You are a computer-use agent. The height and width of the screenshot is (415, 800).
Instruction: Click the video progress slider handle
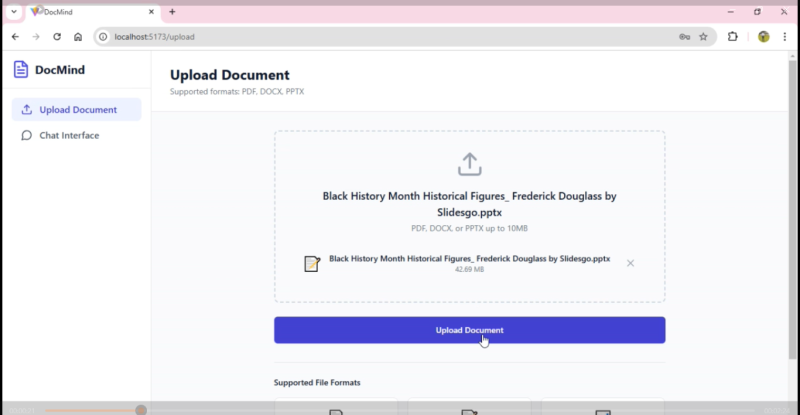tap(141, 410)
